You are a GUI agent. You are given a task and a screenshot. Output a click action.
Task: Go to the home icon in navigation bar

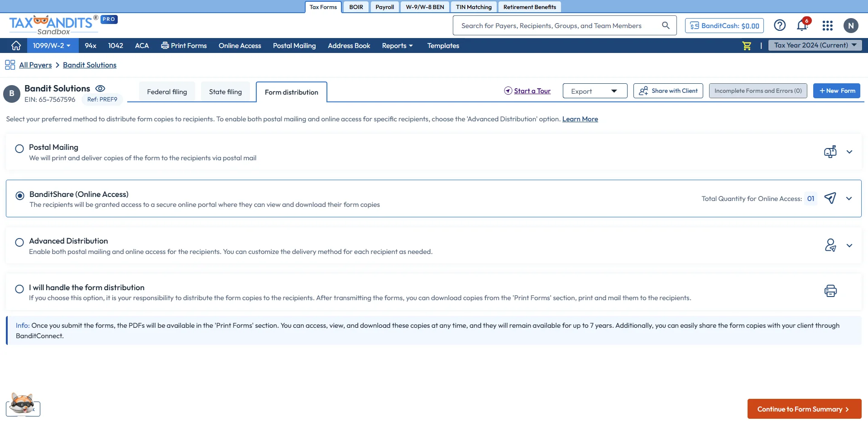[16, 46]
